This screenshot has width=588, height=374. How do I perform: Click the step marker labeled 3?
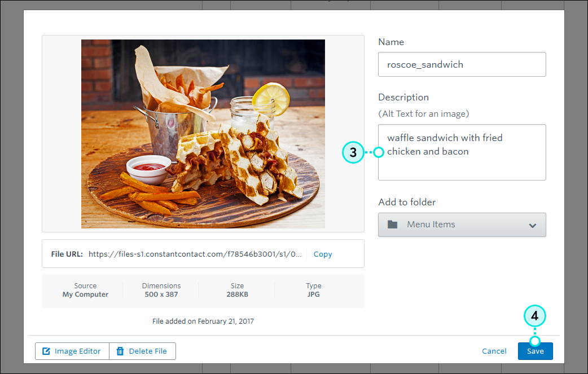[353, 152]
